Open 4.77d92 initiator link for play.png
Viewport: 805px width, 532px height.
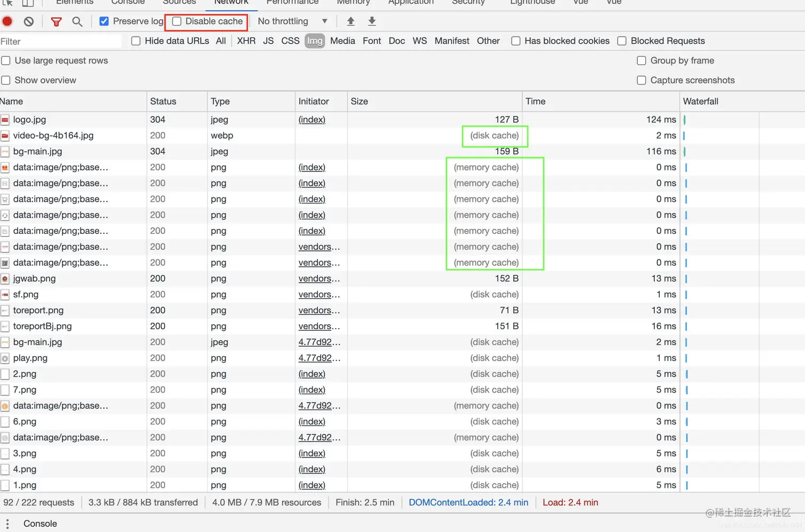(x=319, y=358)
